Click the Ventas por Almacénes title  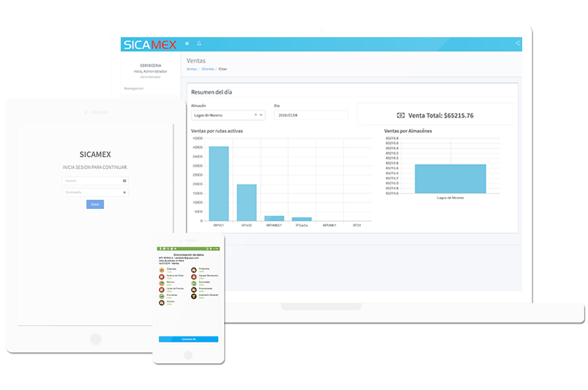coord(408,131)
